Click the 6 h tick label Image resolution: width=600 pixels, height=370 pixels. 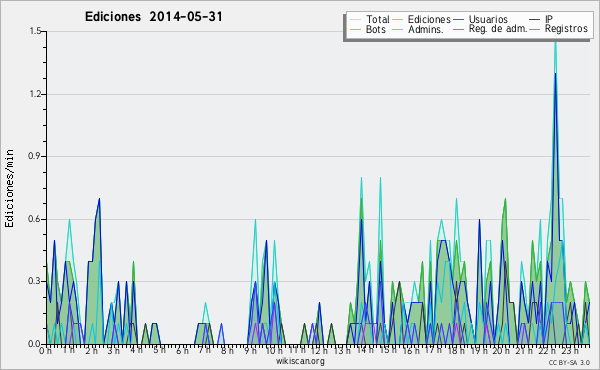[x=182, y=350]
